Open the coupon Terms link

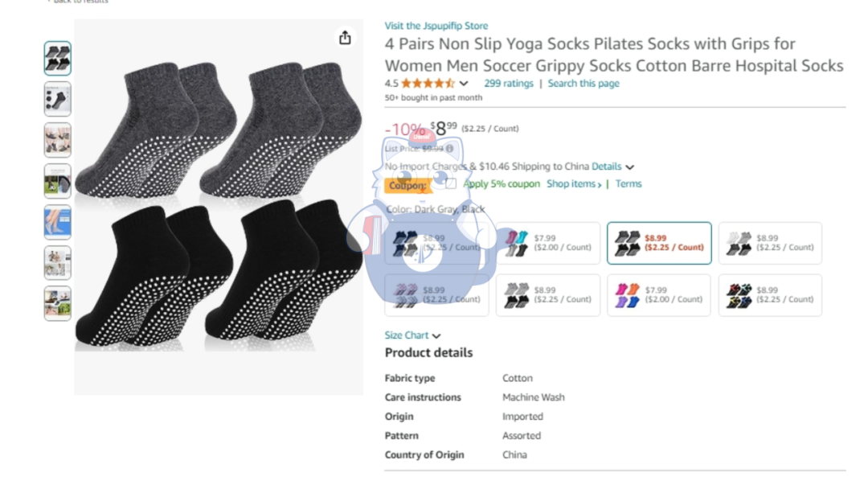pos(628,184)
